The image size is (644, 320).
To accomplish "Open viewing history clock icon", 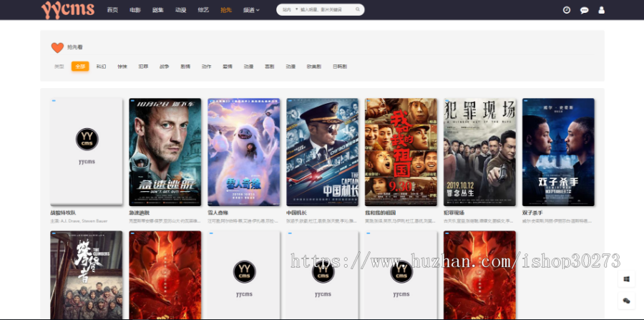I will point(567,10).
